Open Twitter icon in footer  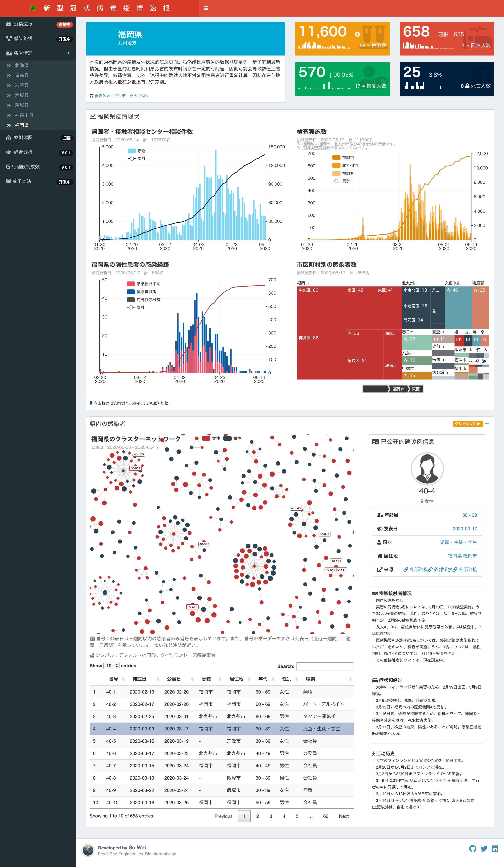(x=483, y=848)
